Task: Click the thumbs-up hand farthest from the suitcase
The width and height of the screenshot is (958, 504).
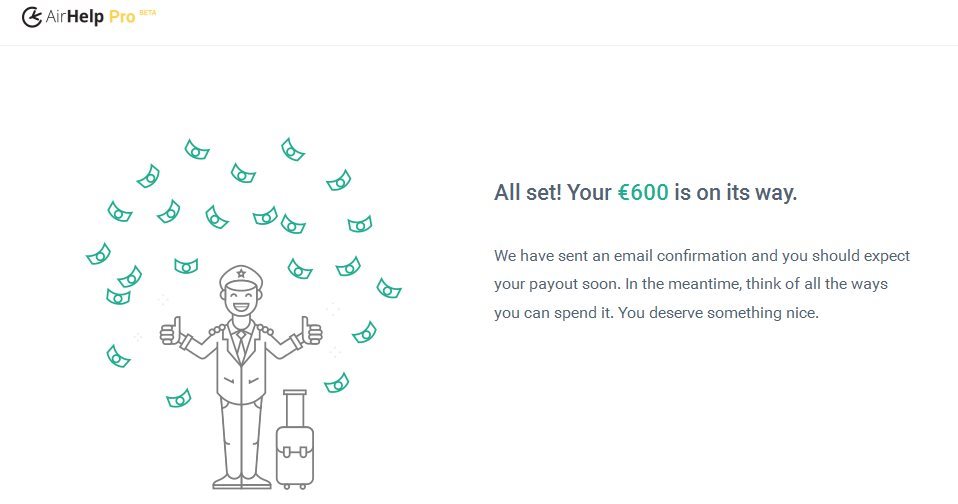Action: 169,332
